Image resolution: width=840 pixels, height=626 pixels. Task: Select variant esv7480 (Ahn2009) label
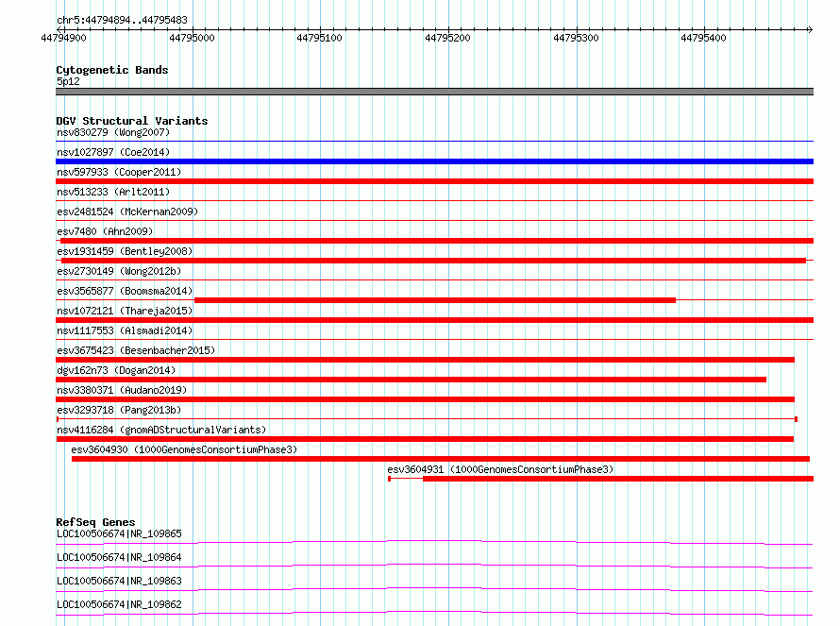pos(105,231)
